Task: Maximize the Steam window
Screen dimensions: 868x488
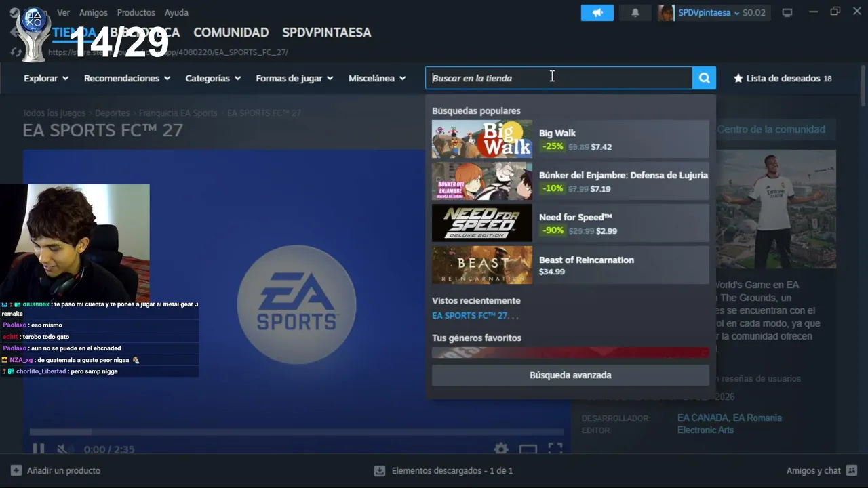Action: (x=835, y=12)
